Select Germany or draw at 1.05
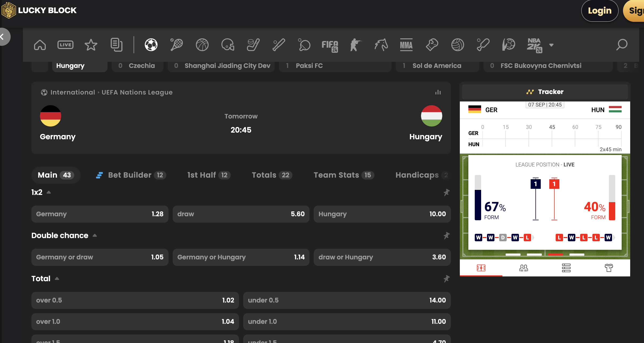The height and width of the screenshot is (343, 644). coord(100,257)
